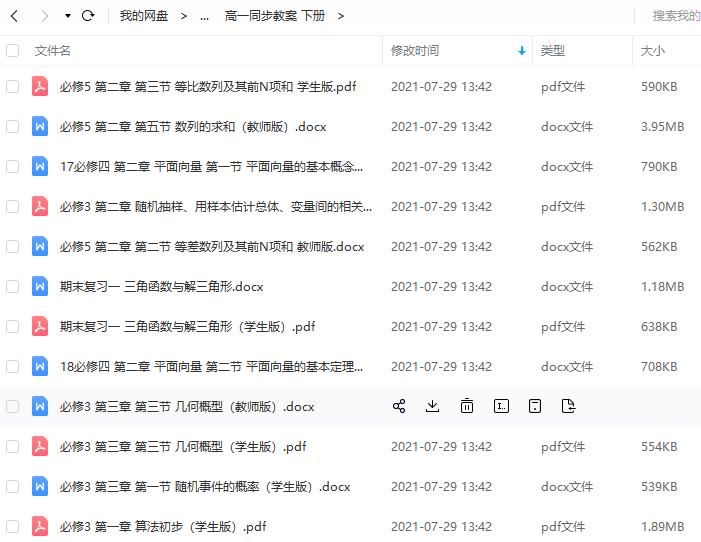Click the trash icon to delete hovered file
This screenshot has height=542, width=701.
point(467,406)
